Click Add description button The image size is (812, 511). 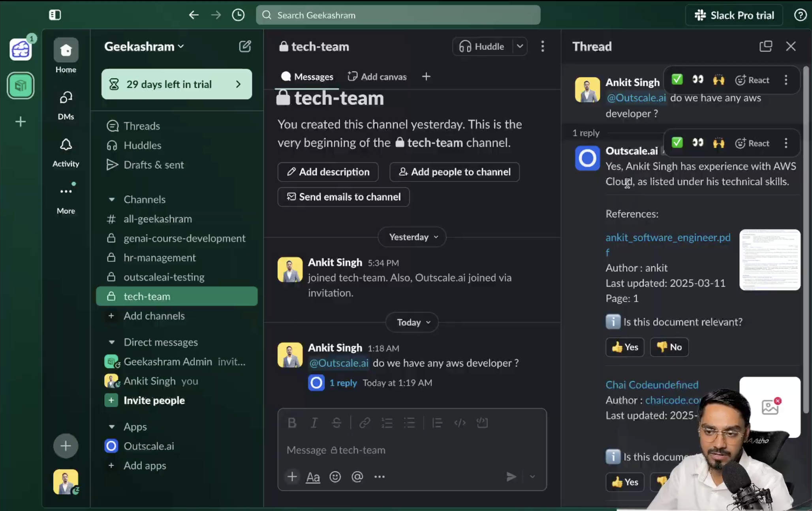(x=328, y=172)
